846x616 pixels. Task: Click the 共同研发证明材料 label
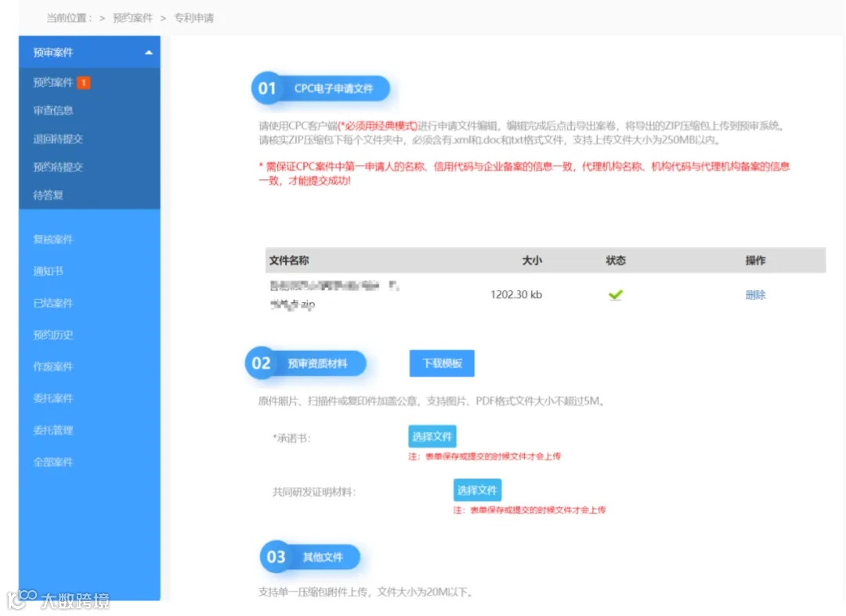tap(314, 492)
